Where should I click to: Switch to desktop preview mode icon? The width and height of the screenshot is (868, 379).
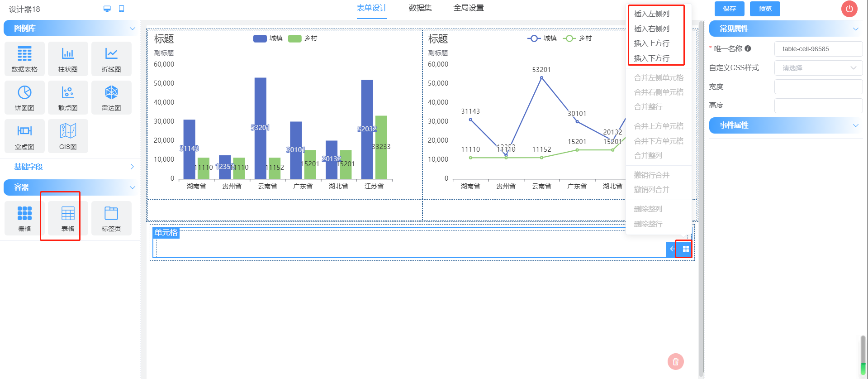click(107, 9)
